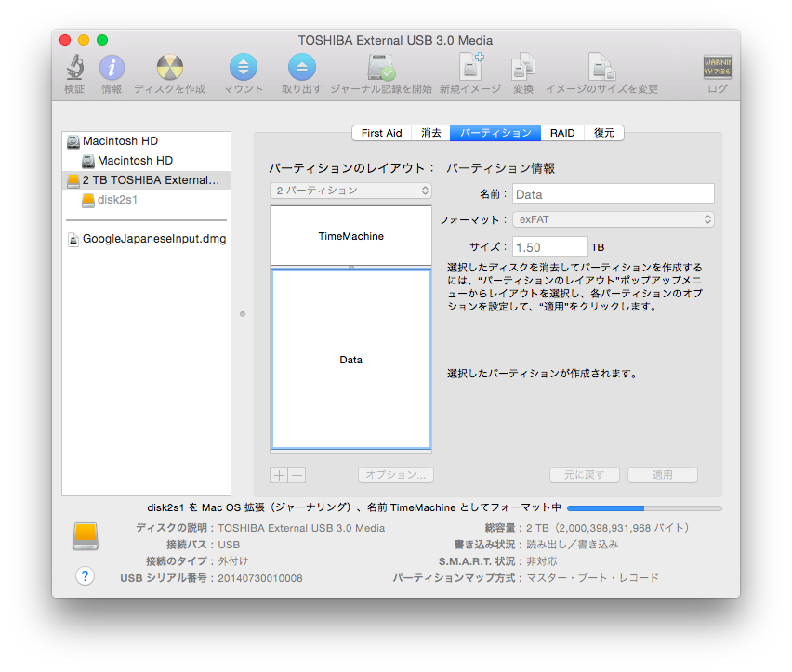
Task: Click the formatting progress bar
Action: pyautogui.click(x=644, y=507)
